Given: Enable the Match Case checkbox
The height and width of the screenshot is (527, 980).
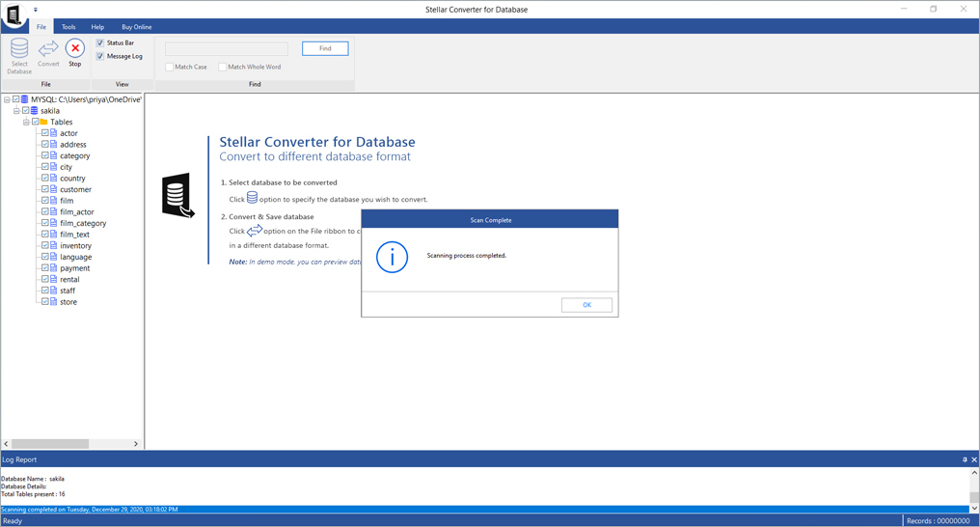Looking at the screenshot, I should click(x=170, y=67).
